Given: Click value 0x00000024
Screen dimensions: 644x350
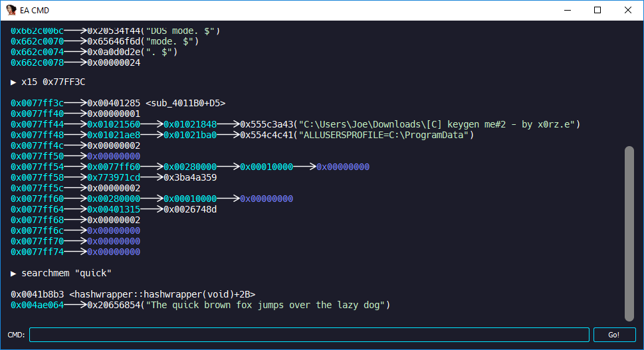Looking at the screenshot, I should pyautogui.click(x=114, y=63).
